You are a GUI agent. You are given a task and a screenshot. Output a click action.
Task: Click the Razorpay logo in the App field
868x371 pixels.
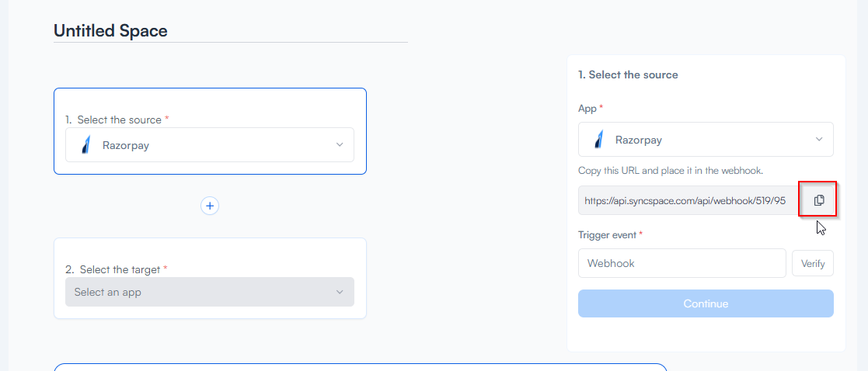[x=599, y=140]
